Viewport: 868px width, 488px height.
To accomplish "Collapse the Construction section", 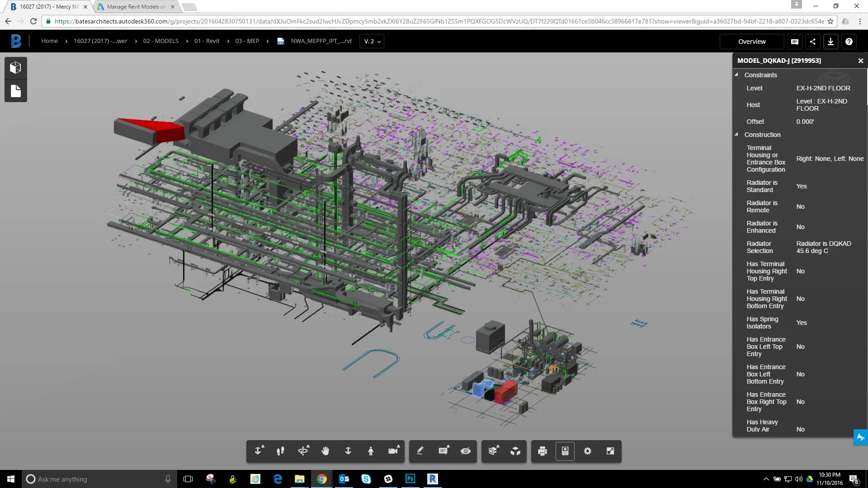I will click(x=736, y=135).
